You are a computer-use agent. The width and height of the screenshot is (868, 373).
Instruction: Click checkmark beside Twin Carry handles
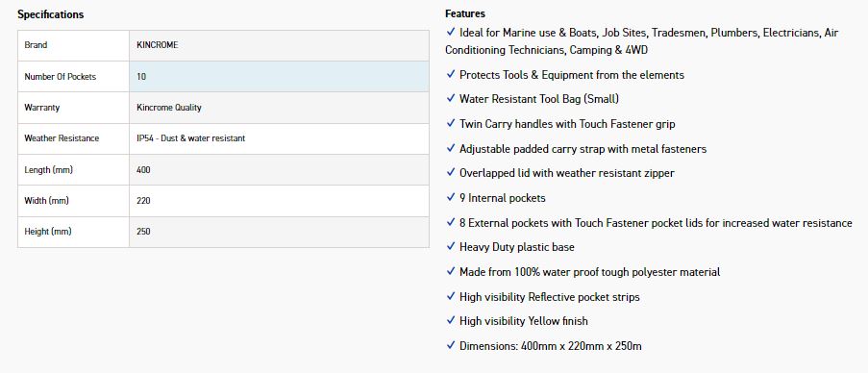(x=451, y=123)
